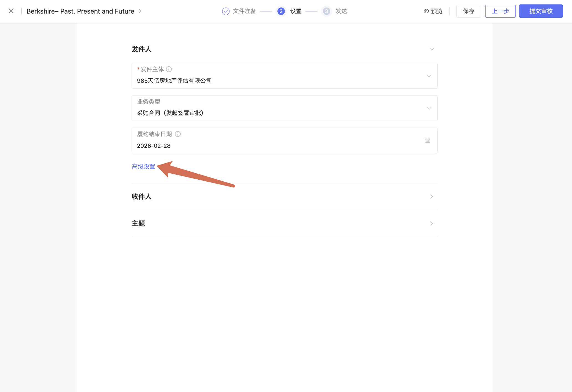Screen dimensions: 572x392
Task: Click the Berkshire document title text
Action: [x=80, y=11]
